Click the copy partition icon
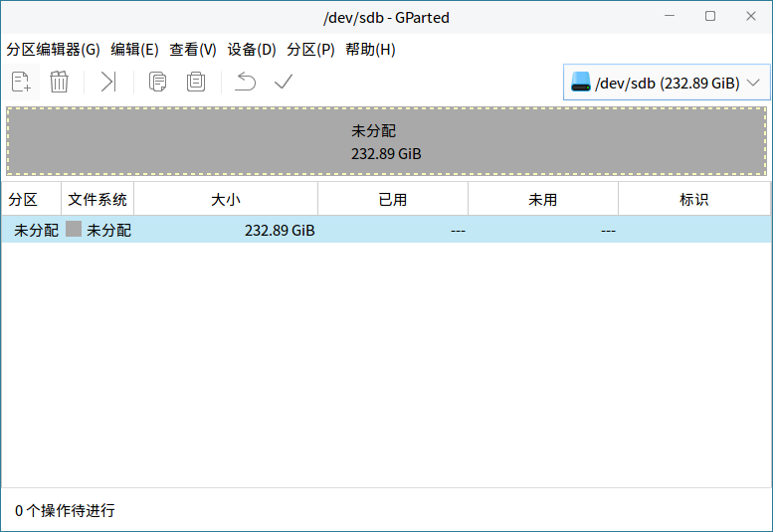The width and height of the screenshot is (773, 532). pos(157,83)
